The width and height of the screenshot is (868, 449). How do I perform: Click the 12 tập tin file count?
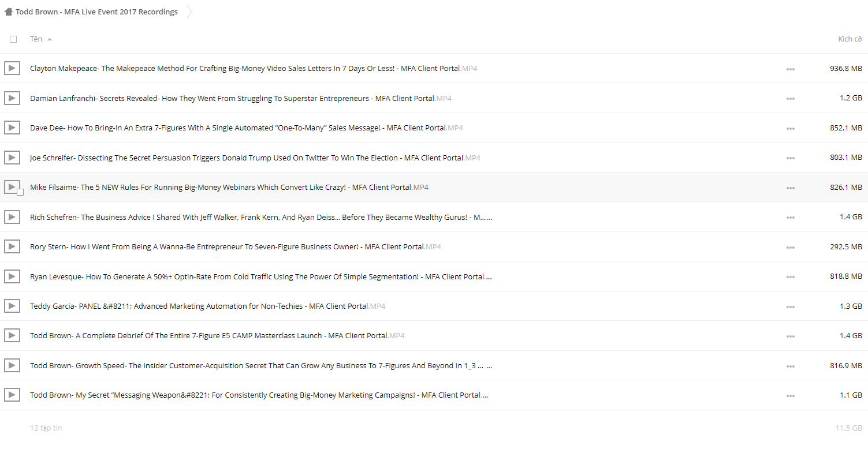[x=46, y=428]
